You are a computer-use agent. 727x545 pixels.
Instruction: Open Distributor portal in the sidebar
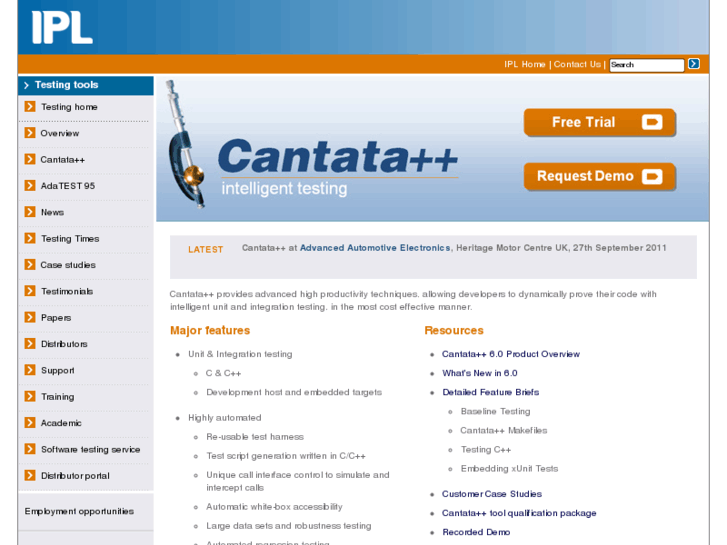click(75, 476)
